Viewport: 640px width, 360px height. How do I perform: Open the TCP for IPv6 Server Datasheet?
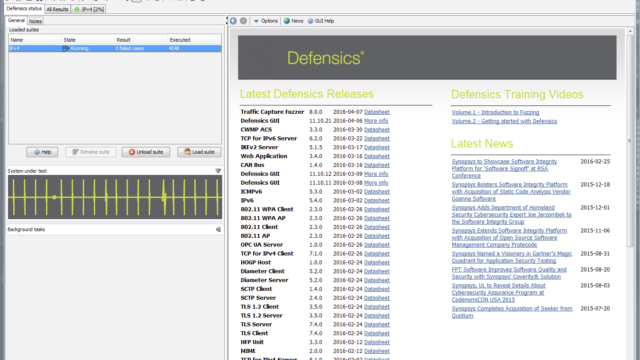tap(377, 138)
